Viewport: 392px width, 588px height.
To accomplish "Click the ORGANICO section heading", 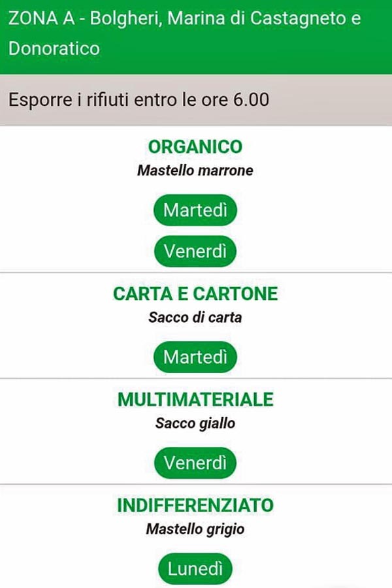I will [195, 147].
